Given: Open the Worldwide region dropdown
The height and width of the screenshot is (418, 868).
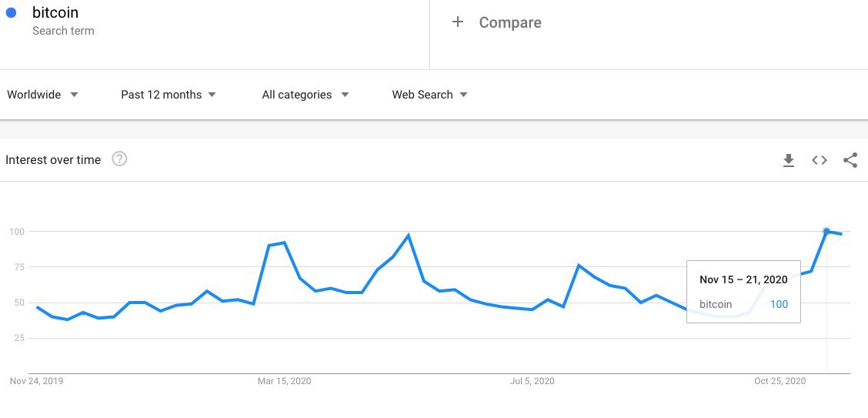Looking at the screenshot, I should click(x=43, y=95).
